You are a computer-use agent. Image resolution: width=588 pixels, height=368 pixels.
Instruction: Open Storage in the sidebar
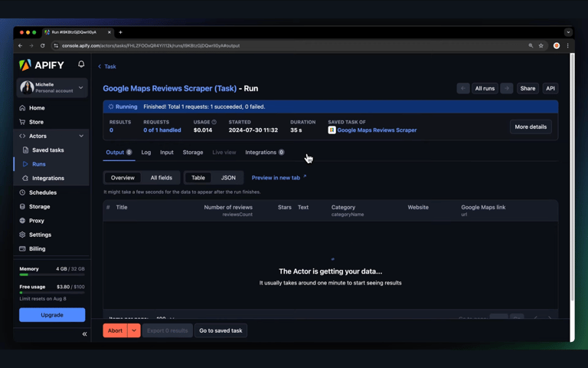pos(39,206)
